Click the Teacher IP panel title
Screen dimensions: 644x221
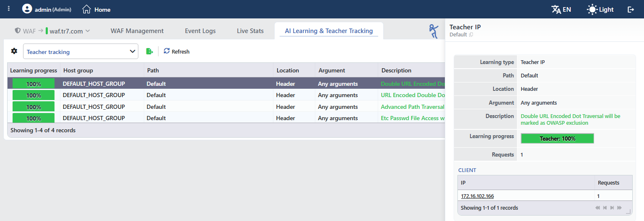(x=465, y=27)
